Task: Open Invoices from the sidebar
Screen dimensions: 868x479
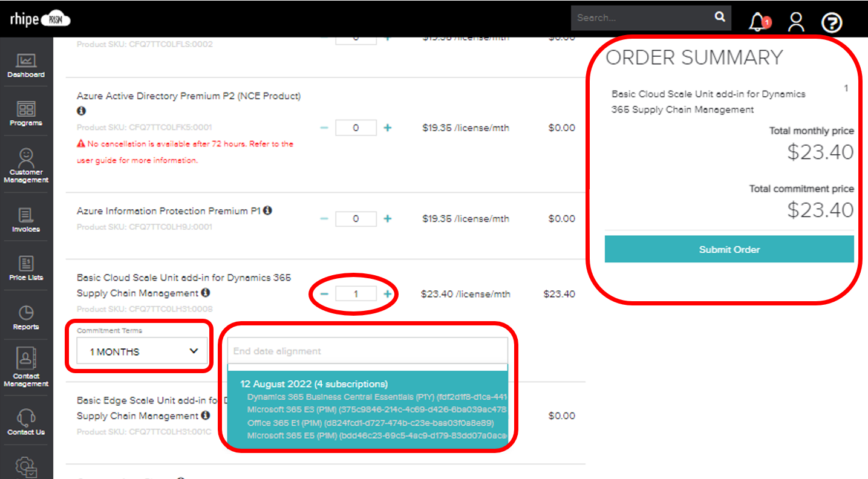Action: [26, 220]
